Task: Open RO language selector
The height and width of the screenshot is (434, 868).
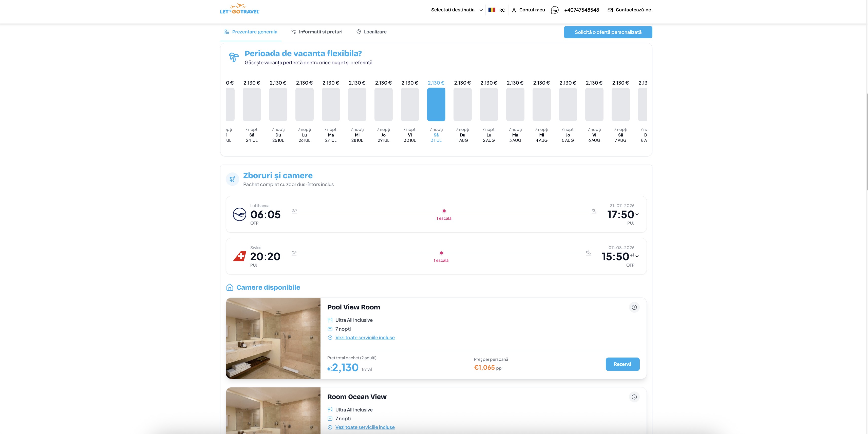Action: tap(497, 10)
